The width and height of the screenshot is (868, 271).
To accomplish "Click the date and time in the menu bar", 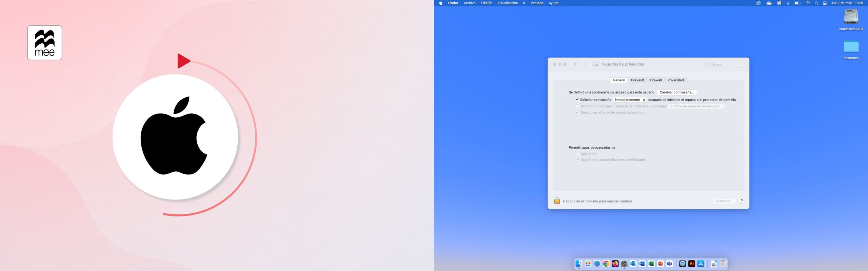I will (x=847, y=3).
